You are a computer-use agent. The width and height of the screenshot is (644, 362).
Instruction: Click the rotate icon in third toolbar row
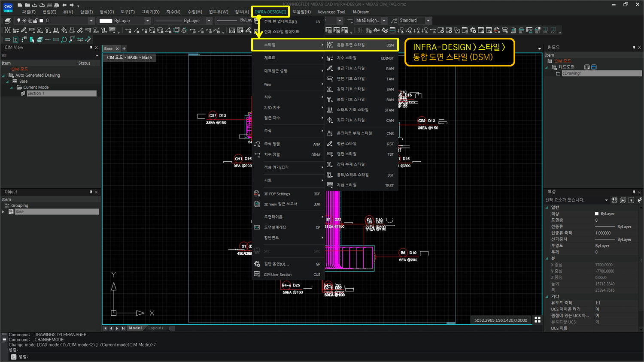point(64,39)
